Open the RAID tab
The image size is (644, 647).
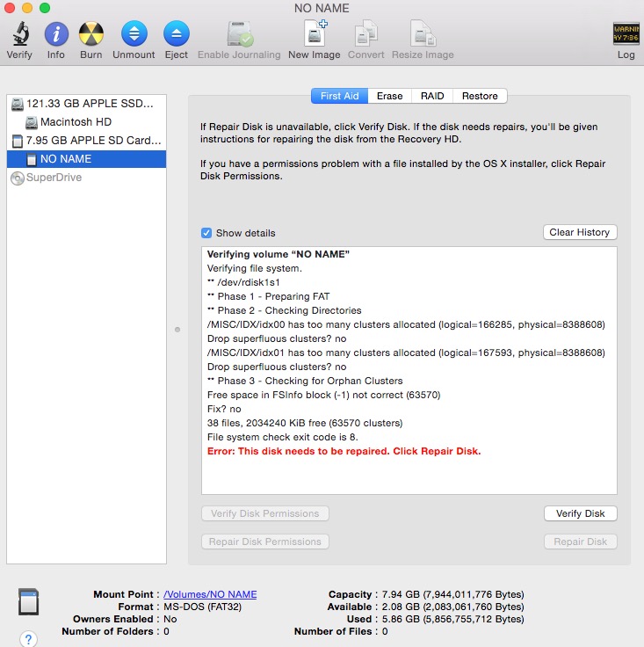(x=432, y=96)
